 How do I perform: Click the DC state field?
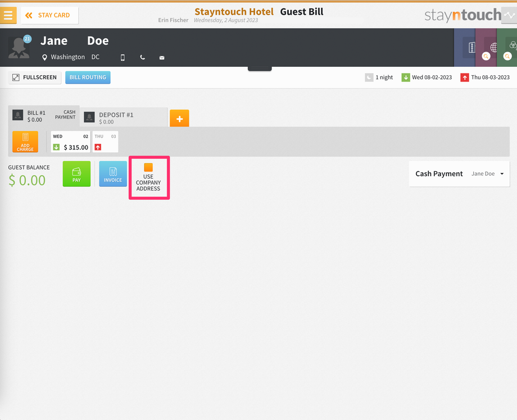point(96,57)
